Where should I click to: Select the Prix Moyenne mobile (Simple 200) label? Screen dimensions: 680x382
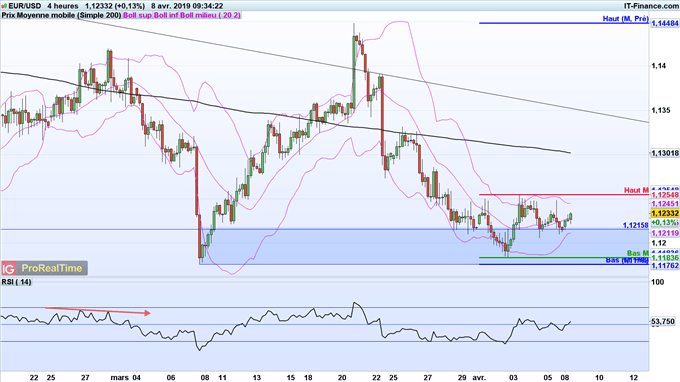61,15
